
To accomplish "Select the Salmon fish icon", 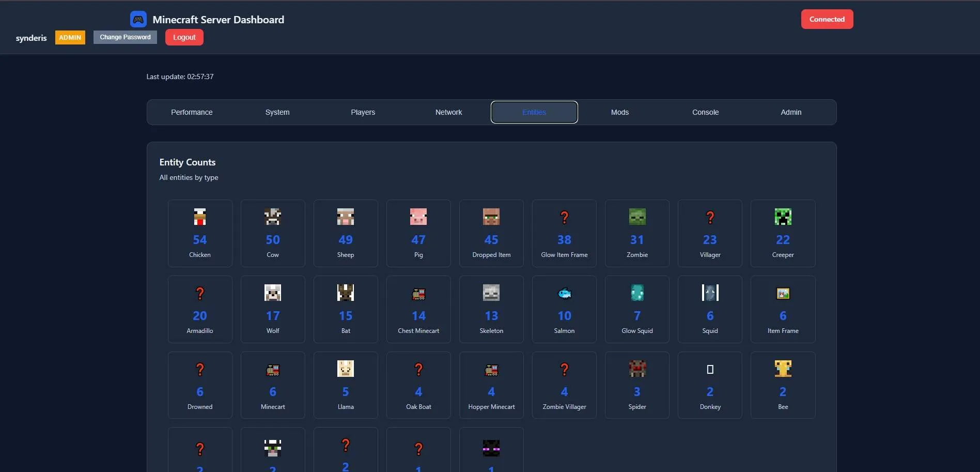I will (564, 294).
